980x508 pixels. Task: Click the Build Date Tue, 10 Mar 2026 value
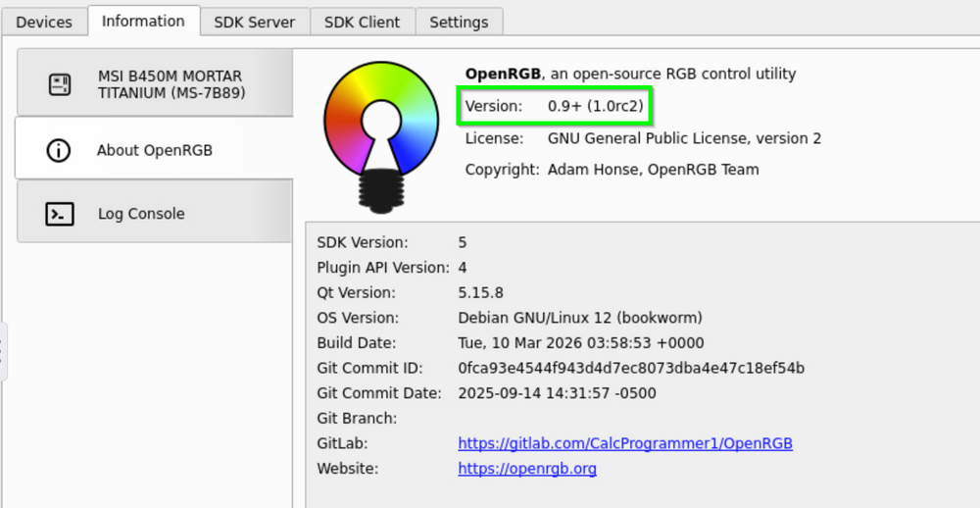click(x=580, y=343)
